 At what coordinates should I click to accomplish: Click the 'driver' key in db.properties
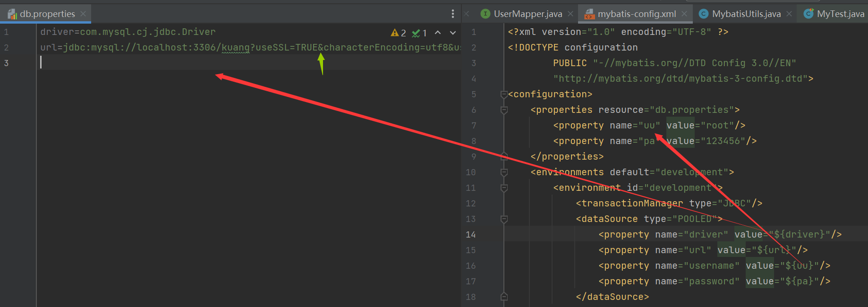57,32
